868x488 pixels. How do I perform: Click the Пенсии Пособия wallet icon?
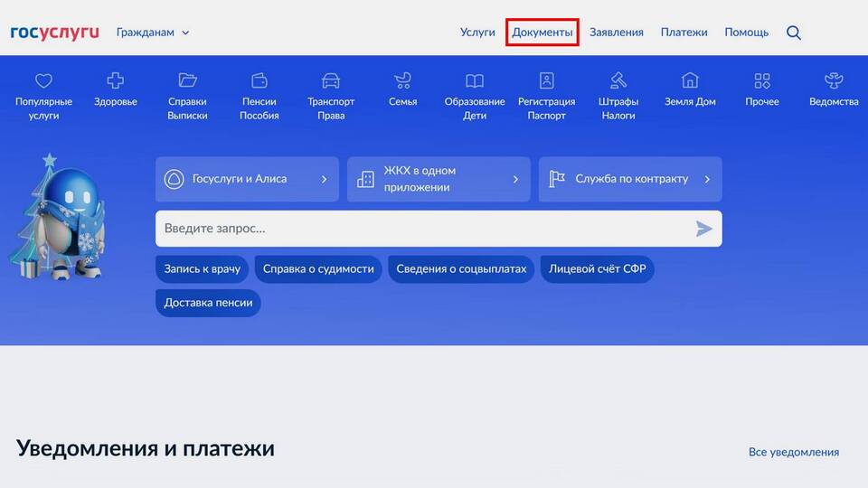[259, 81]
